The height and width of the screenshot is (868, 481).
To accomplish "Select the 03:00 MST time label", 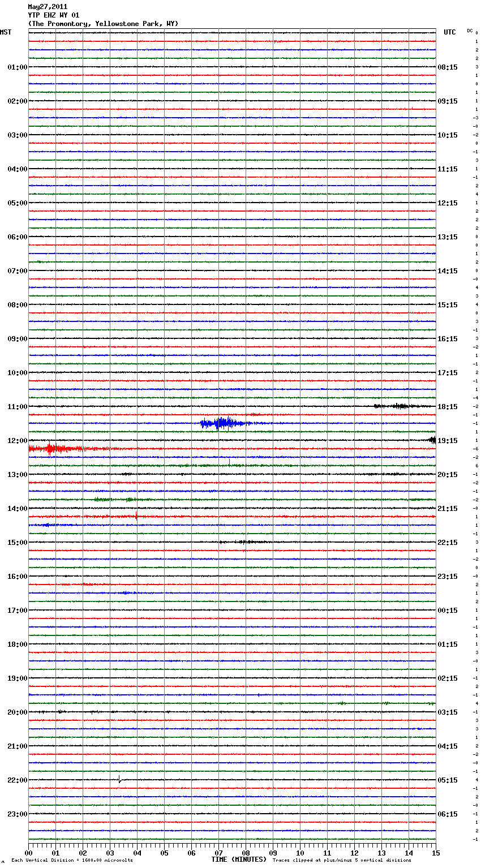I will [x=17, y=135].
